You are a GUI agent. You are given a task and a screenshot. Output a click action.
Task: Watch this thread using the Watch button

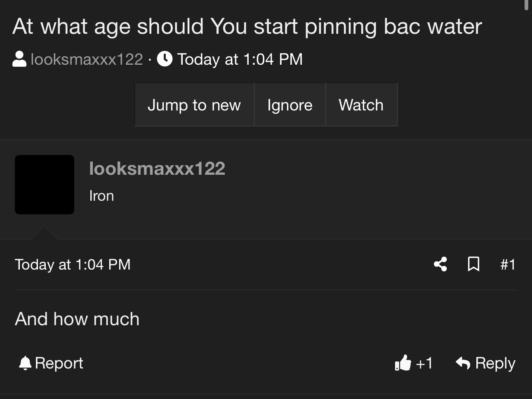(x=361, y=105)
